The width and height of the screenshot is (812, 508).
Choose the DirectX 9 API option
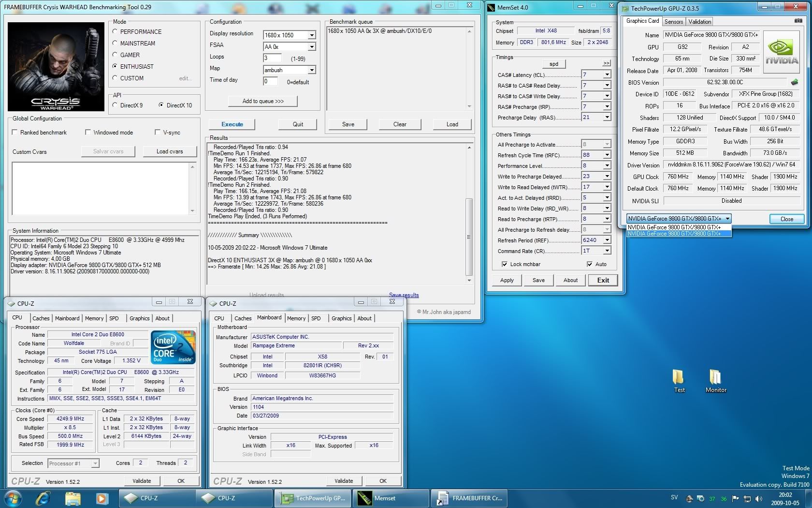point(115,105)
